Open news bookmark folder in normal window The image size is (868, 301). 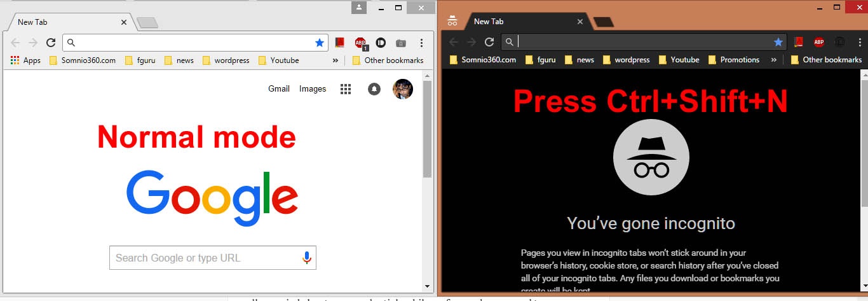pos(179,60)
